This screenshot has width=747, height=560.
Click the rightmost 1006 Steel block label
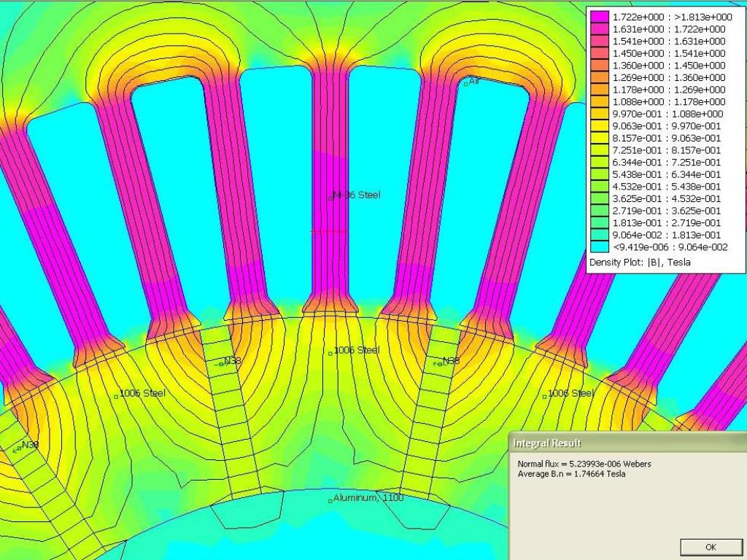click(544, 396)
